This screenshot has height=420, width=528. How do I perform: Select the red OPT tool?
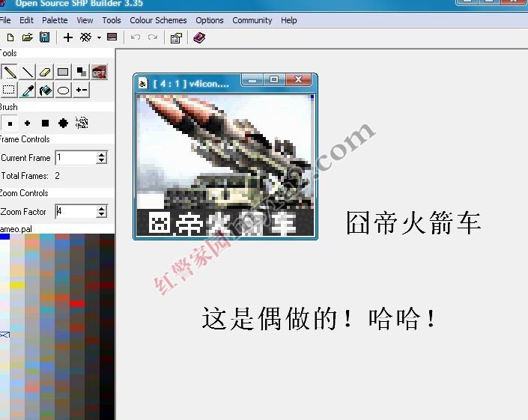point(99,72)
